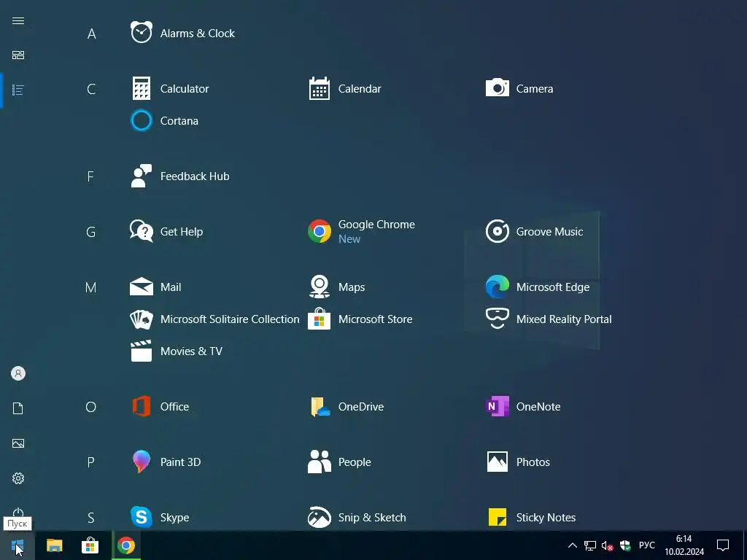Open the clock showing 6:14
This screenshot has width=747, height=560.
[x=684, y=545]
